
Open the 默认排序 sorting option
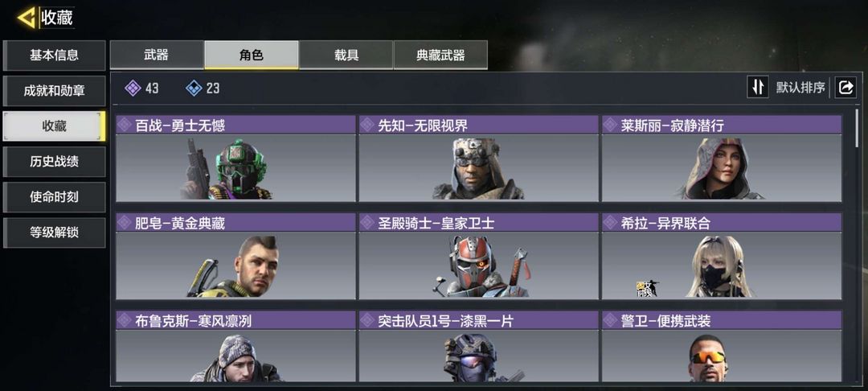(x=800, y=88)
